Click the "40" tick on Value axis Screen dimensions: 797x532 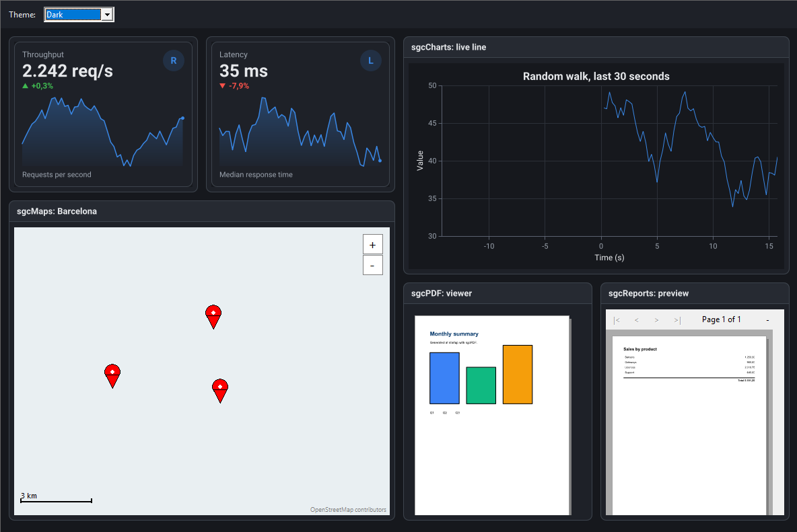[432, 161]
